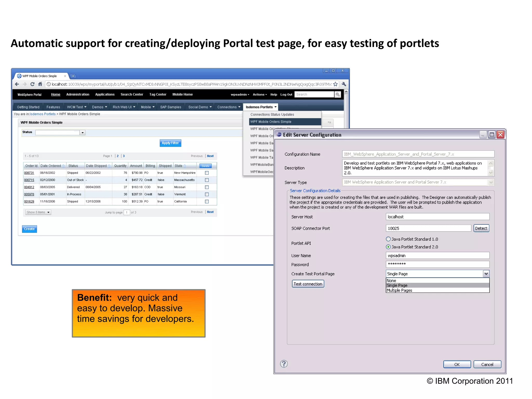The image size is (532, 399).
Task: Expand the wpsadmin user menu
Action: [240, 95]
